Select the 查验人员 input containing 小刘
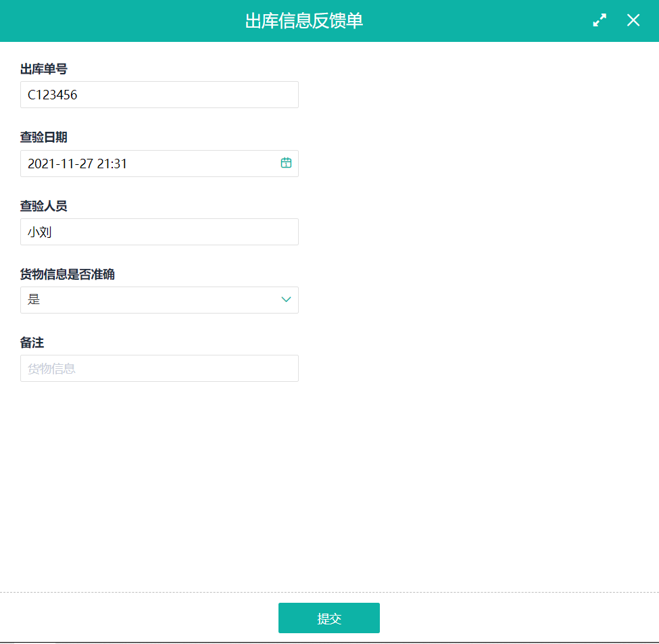This screenshot has height=644, width=659. 159,232
